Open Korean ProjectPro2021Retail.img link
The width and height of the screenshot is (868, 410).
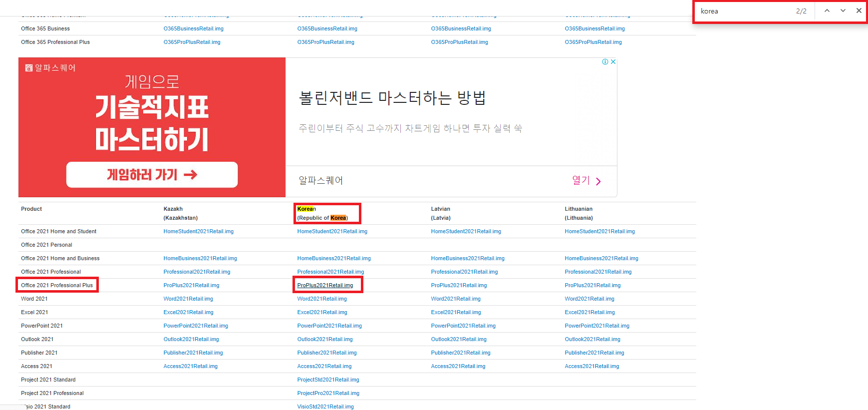[x=328, y=393]
